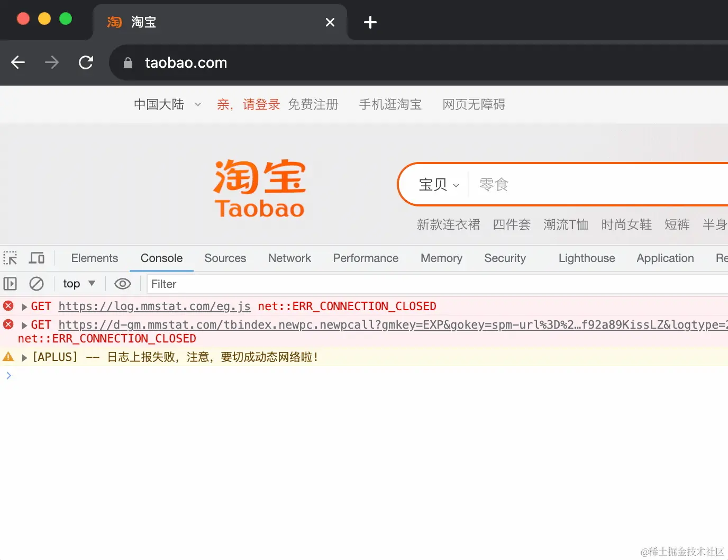728x560 pixels.
Task: Open the 短裤 suggestion link
Action: tap(677, 224)
